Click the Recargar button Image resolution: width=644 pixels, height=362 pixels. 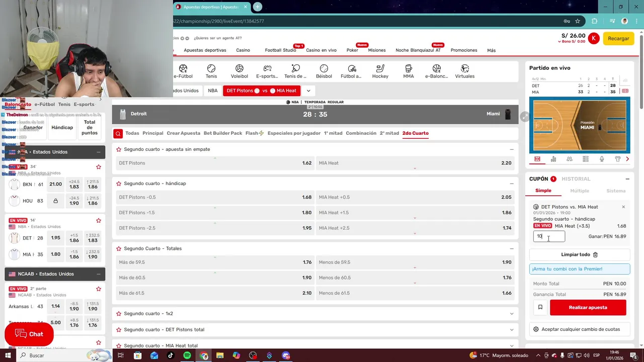pyautogui.click(x=618, y=38)
